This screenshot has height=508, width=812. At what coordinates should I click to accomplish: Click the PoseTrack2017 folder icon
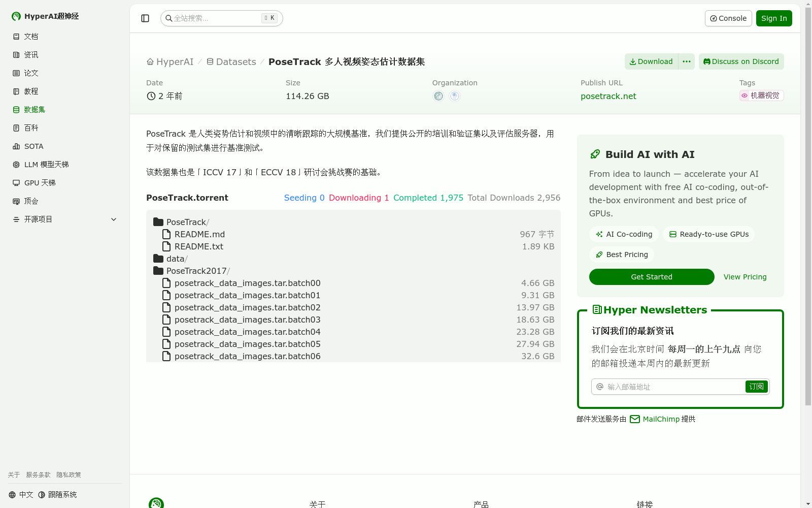158,271
